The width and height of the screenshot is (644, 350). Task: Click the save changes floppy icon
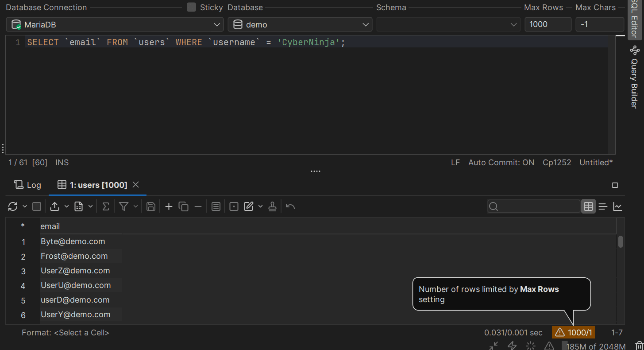pyautogui.click(x=151, y=206)
